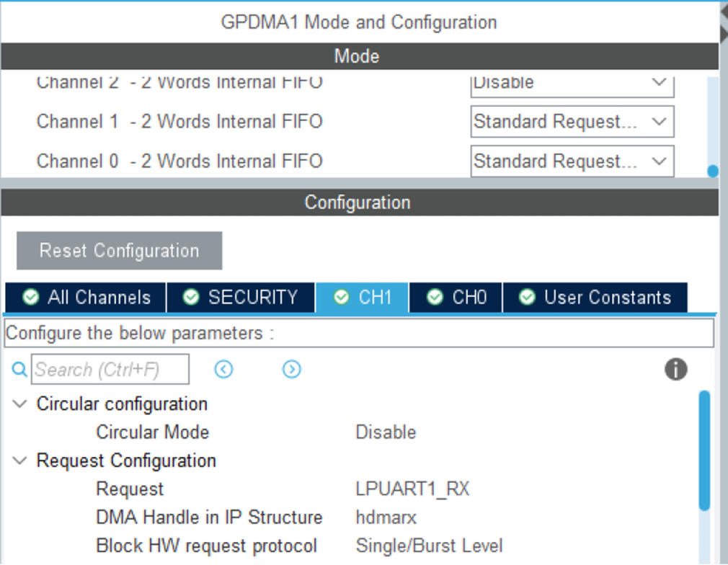Screen dimensions: 728x565
Task: Click the green check on SECURITY tab
Action: (x=191, y=297)
